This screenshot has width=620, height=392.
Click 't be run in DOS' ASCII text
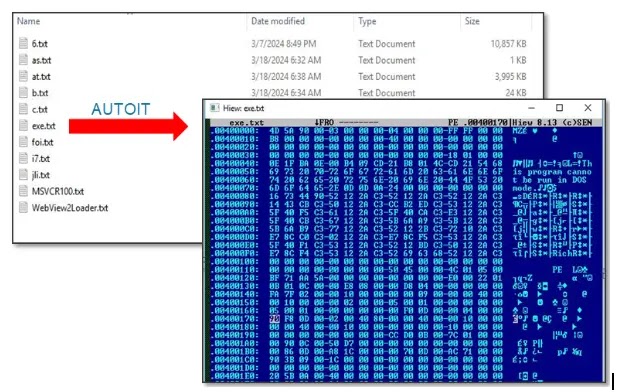[x=550, y=180]
